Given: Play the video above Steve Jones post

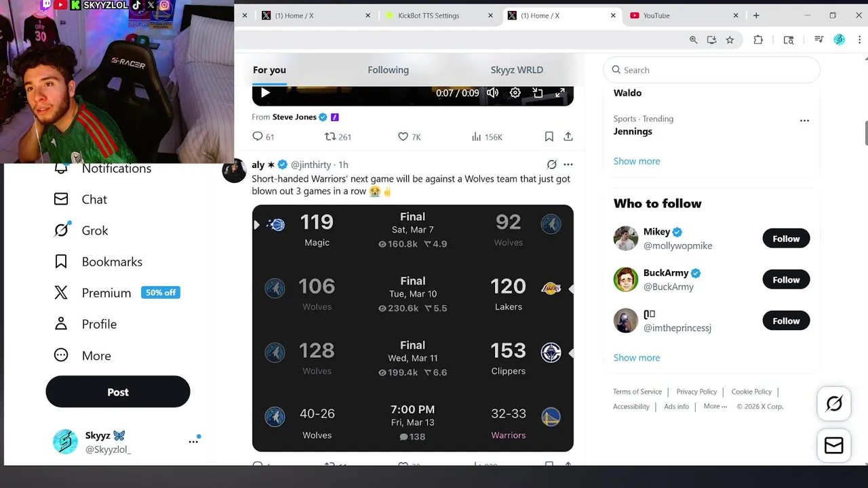Looking at the screenshot, I should pos(265,93).
